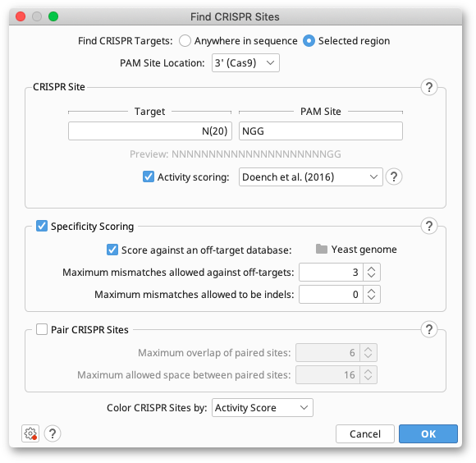The height and width of the screenshot is (463, 476).
Task: Select Anywhere in sequence radio button
Action: (x=185, y=41)
